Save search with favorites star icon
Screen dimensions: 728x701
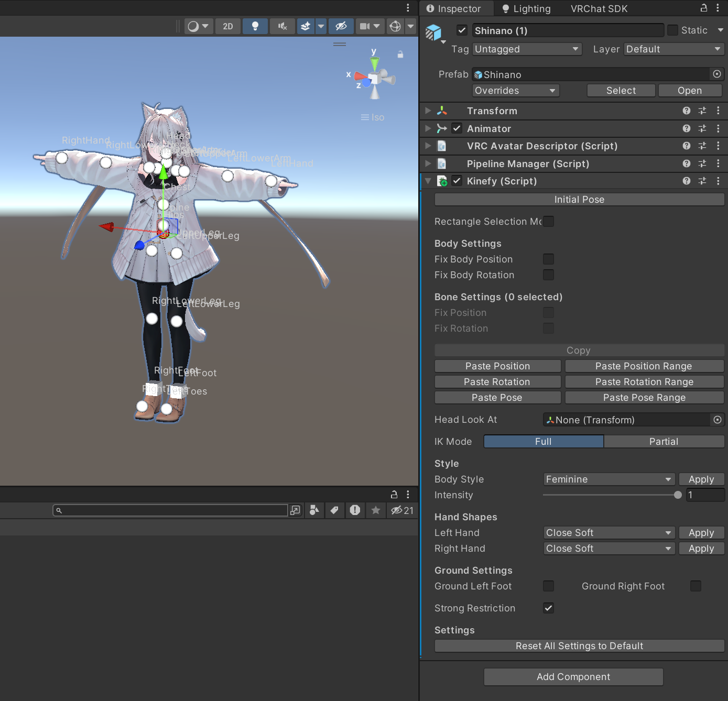click(376, 510)
